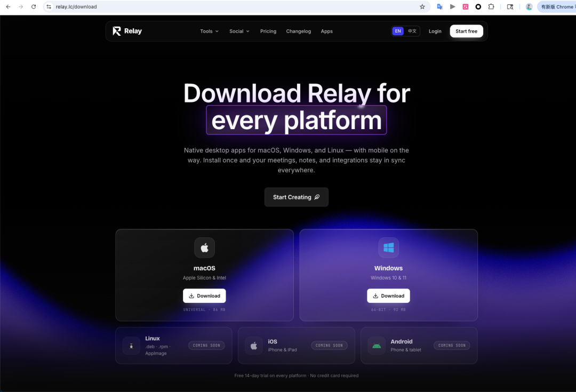Click 'Apple Silicon & Intel' text
Screen dimensions: 576x392
204,278
